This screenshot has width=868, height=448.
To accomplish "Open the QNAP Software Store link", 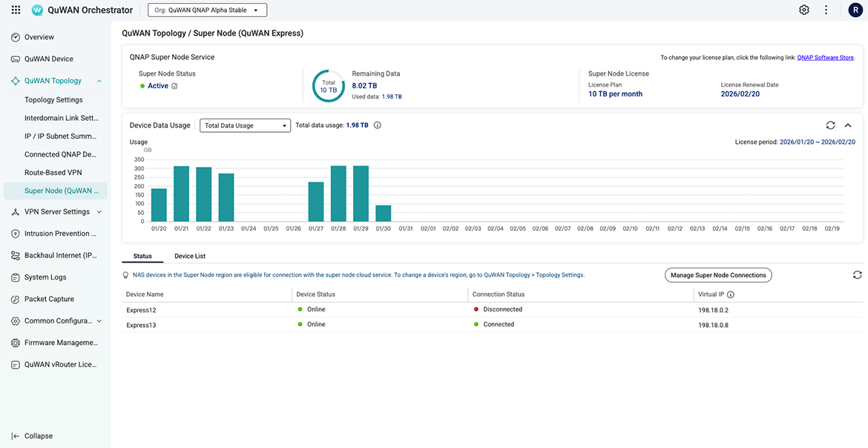I will tap(825, 58).
